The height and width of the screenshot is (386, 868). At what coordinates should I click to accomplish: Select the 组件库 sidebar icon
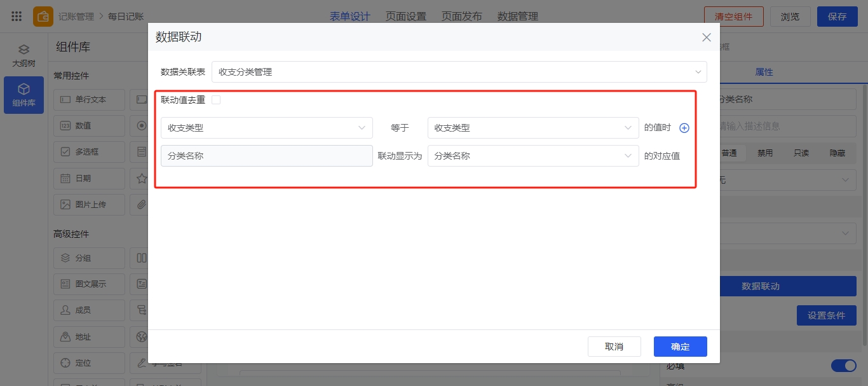(24, 95)
